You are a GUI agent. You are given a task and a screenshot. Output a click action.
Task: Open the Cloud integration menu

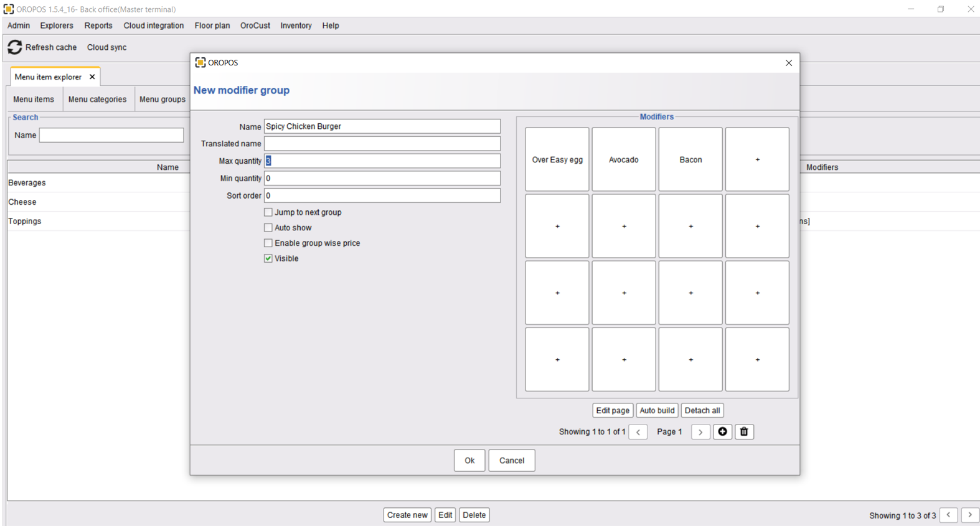154,26
